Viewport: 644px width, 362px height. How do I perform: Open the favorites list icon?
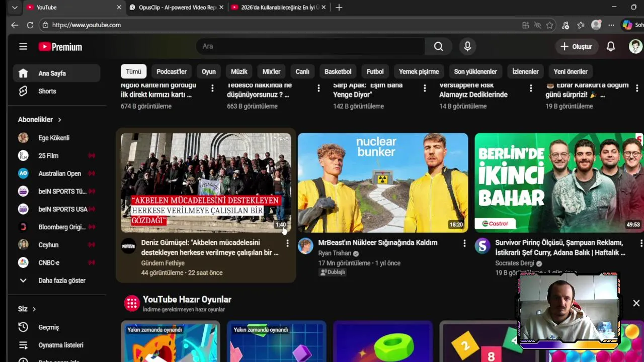point(581,25)
